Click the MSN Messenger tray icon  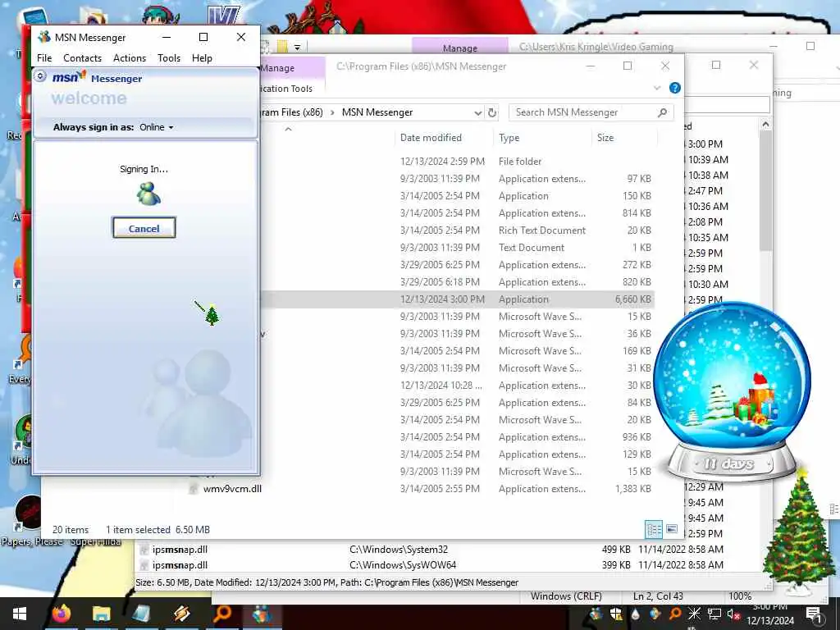tap(596, 614)
